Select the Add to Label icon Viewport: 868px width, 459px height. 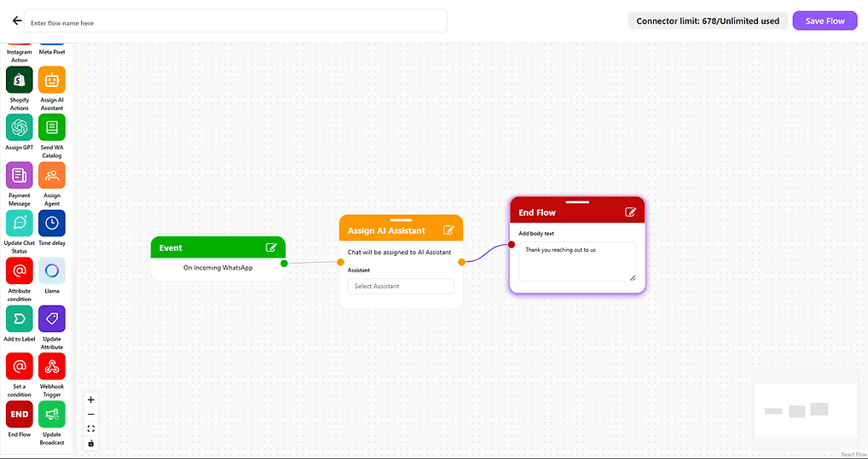click(x=20, y=318)
